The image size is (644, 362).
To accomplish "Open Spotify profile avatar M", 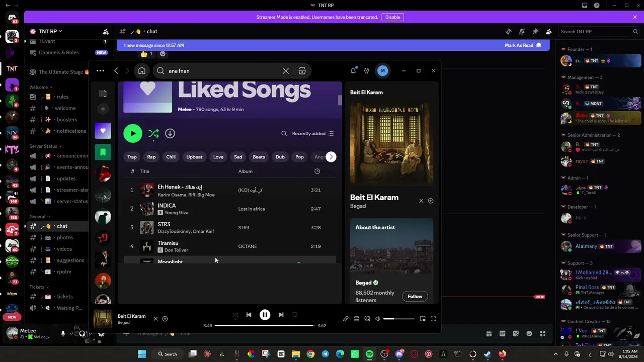I will (x=382, y=71).
